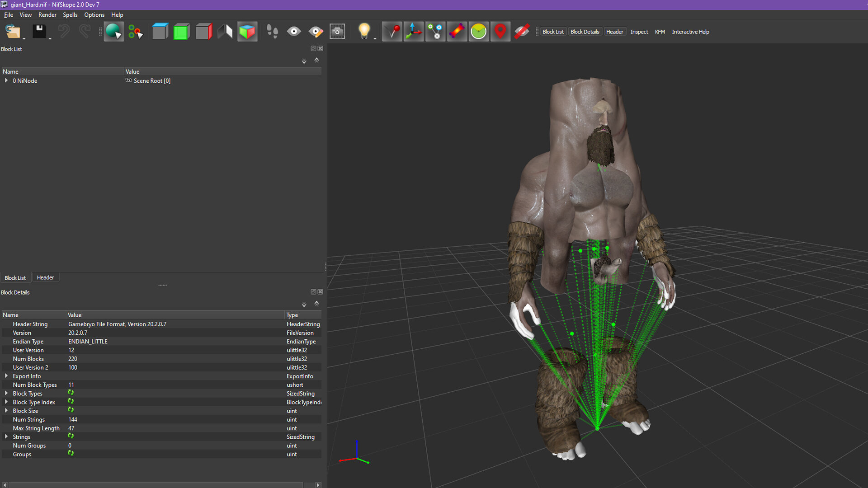Open the Save icon dropdown arrow
This screenshot has width=868, height=488.
click(50, 39)
